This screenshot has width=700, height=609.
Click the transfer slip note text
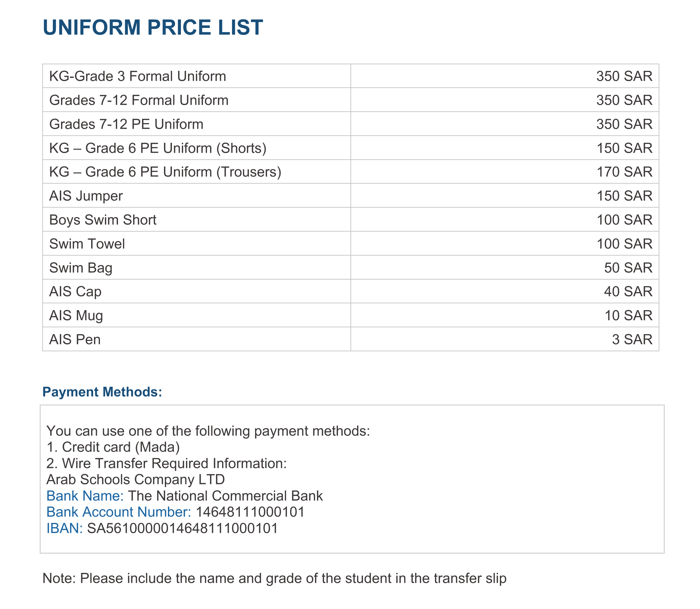[x=274, y=578]
